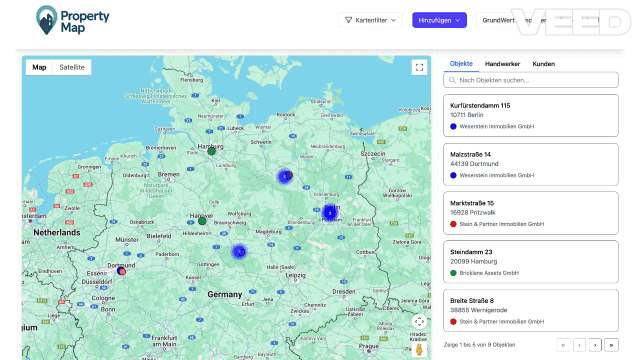Switch to the Kunden tab

coord(544,64)
